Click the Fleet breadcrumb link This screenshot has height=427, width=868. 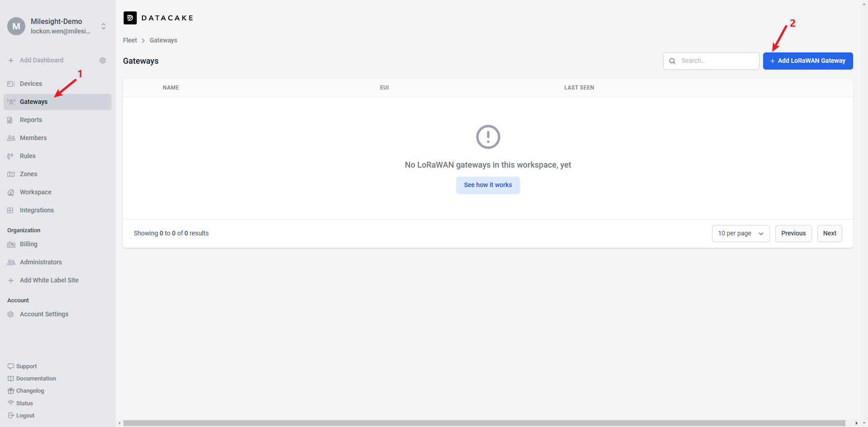click(x=130, y=41)
